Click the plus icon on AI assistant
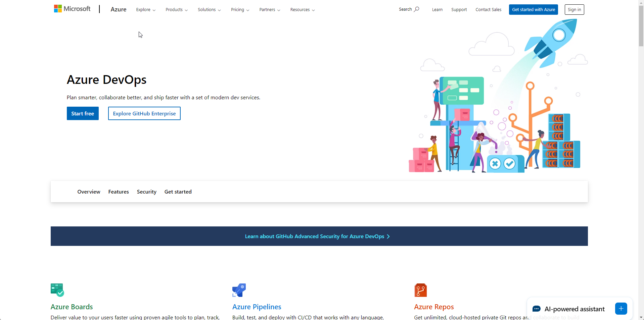644x320 pixels. point(621,308)
